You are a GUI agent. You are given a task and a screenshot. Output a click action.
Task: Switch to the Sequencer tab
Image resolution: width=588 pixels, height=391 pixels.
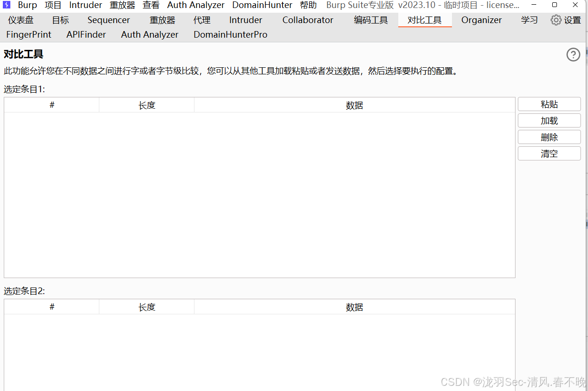point(109,20)
